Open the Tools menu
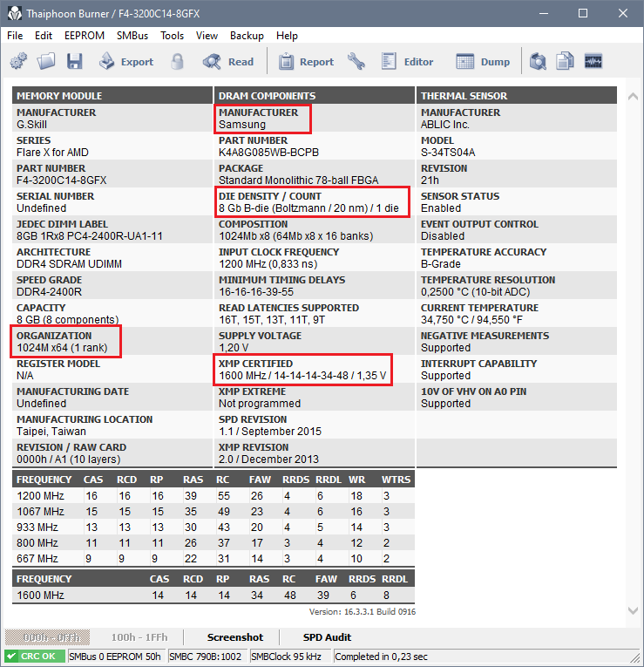Image resolution: width=644 pixels, height=667 pixels. [x=172, y=36]
